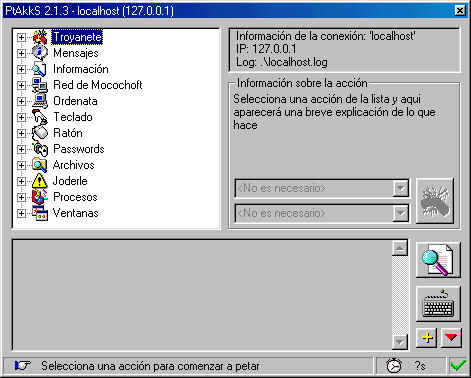This screenshot has height=378, width=471.
Task: Select the Procesos tree item
Action: click(x=75, y=197)
